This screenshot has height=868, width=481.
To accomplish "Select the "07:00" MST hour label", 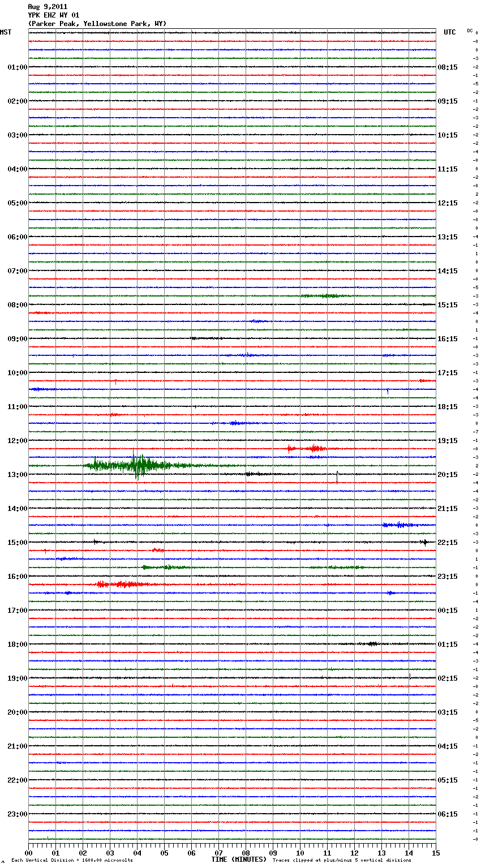I will pyautogui.click(x=18, y=271).
